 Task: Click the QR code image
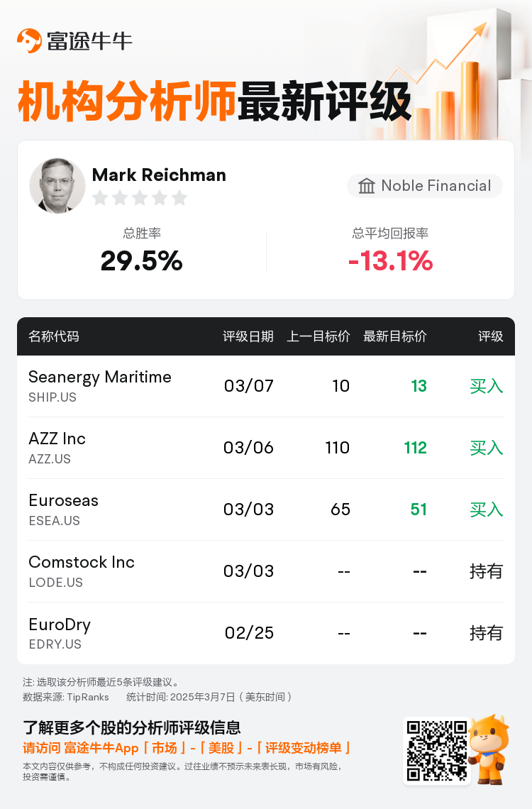437,751
